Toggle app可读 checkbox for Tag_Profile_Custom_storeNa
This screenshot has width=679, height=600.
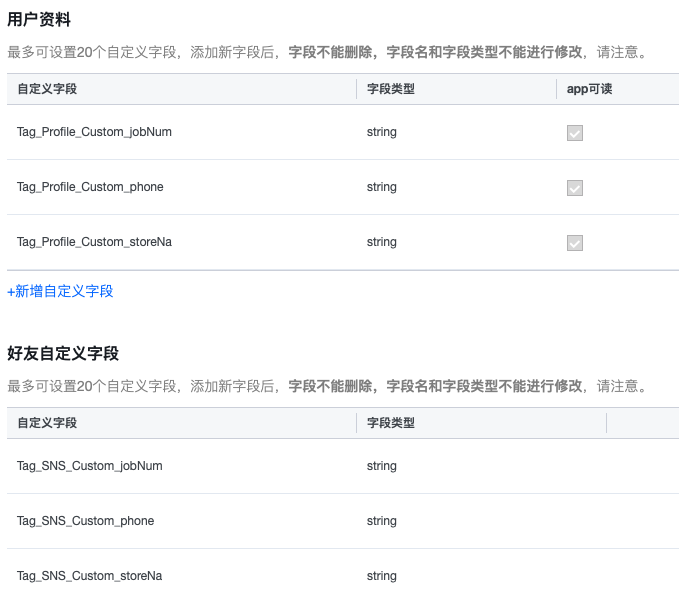pos(575,243)
